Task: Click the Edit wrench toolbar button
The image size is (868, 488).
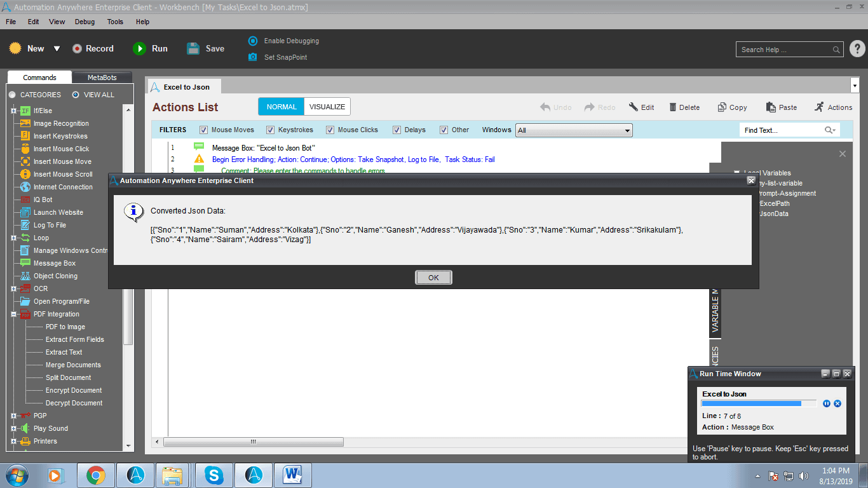Action: [642, 107]
